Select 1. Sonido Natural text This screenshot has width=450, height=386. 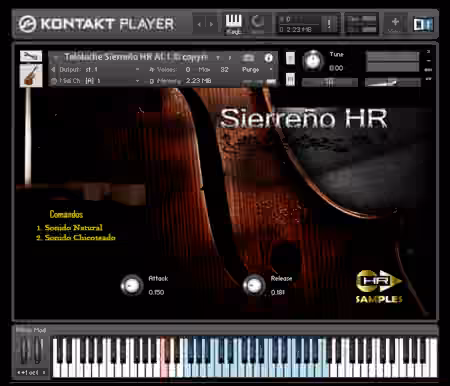pos(69,228)
